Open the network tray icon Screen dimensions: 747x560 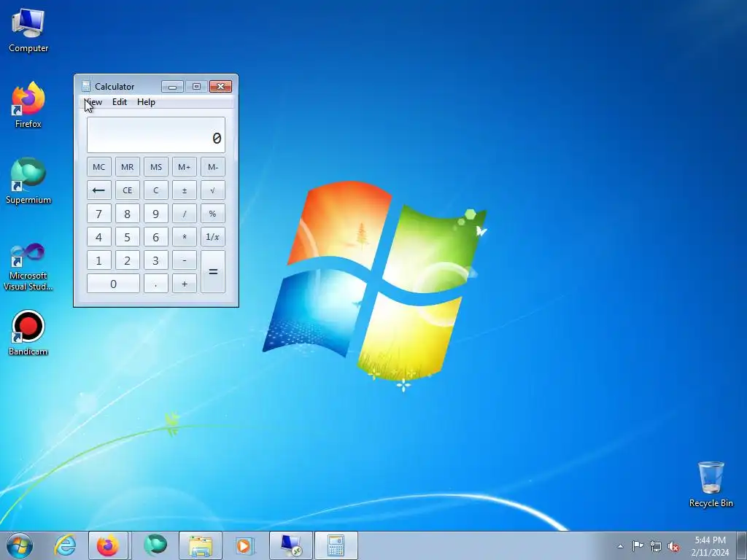(x=656, y=546)
